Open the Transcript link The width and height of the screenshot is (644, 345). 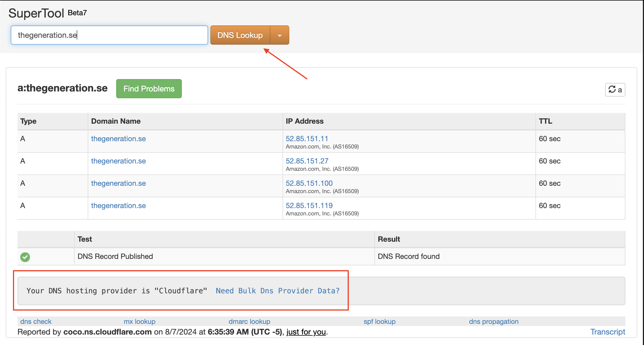(x=608, y=332)
